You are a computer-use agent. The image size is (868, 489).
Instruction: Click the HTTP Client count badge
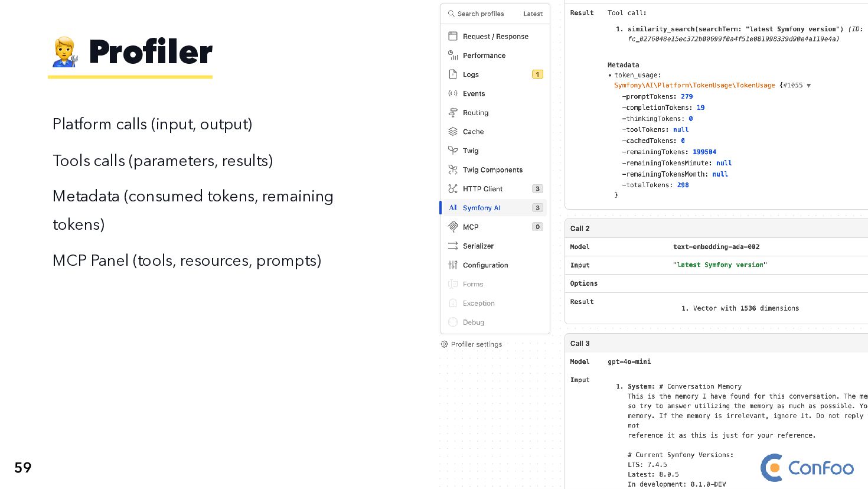[537, 188]
